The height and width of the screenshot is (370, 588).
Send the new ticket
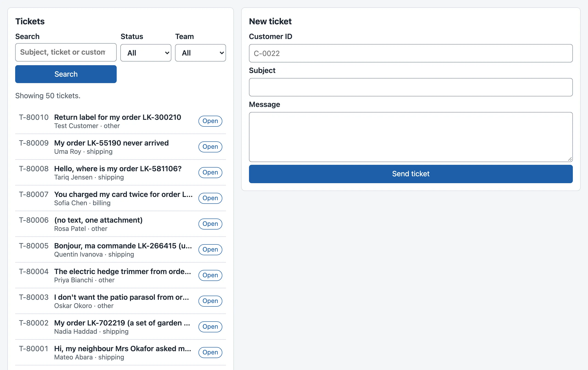pos(410,174)
